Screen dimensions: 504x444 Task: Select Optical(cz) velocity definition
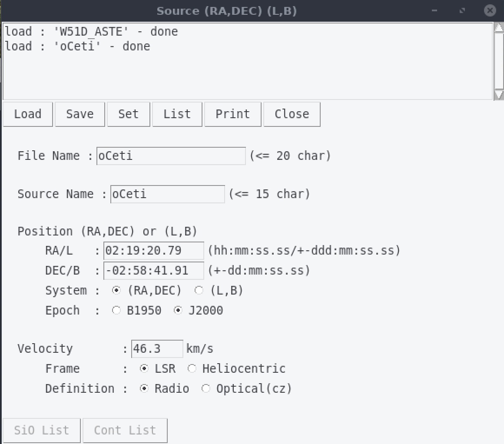click(x=206, y=389)
